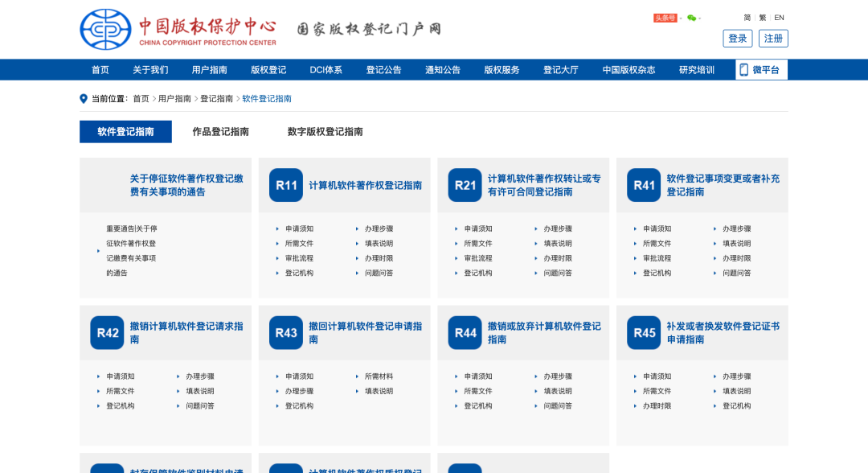Click 申请须知 under R11
This screenshot has width=868, height=473.
point(299,228)
